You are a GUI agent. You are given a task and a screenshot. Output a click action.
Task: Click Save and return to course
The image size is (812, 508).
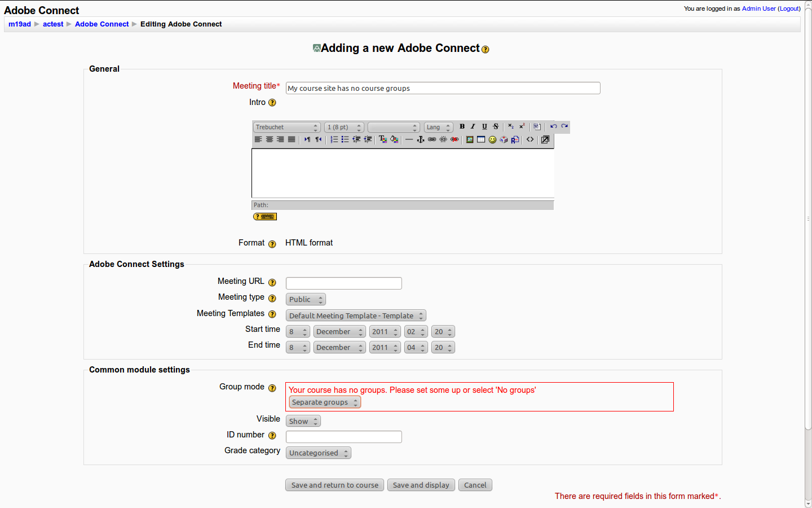click(x=334, y=485)
